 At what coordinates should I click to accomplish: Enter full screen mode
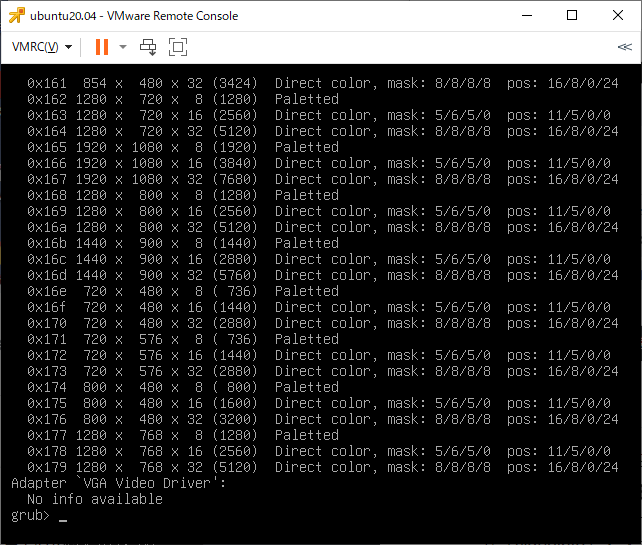click(178, 47)
